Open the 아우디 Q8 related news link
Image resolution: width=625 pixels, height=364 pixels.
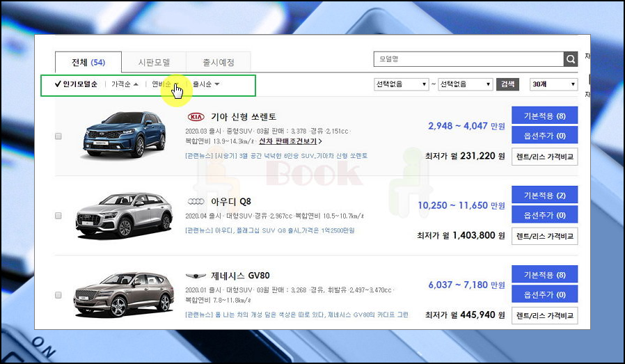click(270, 230)
